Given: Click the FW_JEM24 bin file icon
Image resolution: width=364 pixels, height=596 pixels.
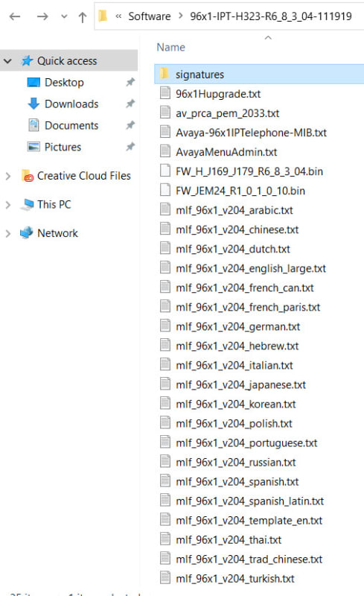Looking at the screenshot, I should pos(165,190).
